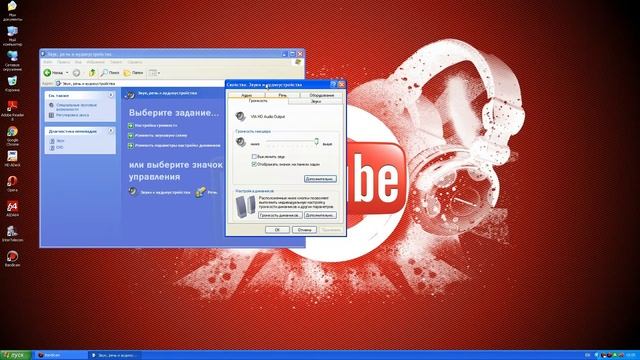Launch Bandicam from the desktop icon
The image size is (640, 360).
point(12,256)
